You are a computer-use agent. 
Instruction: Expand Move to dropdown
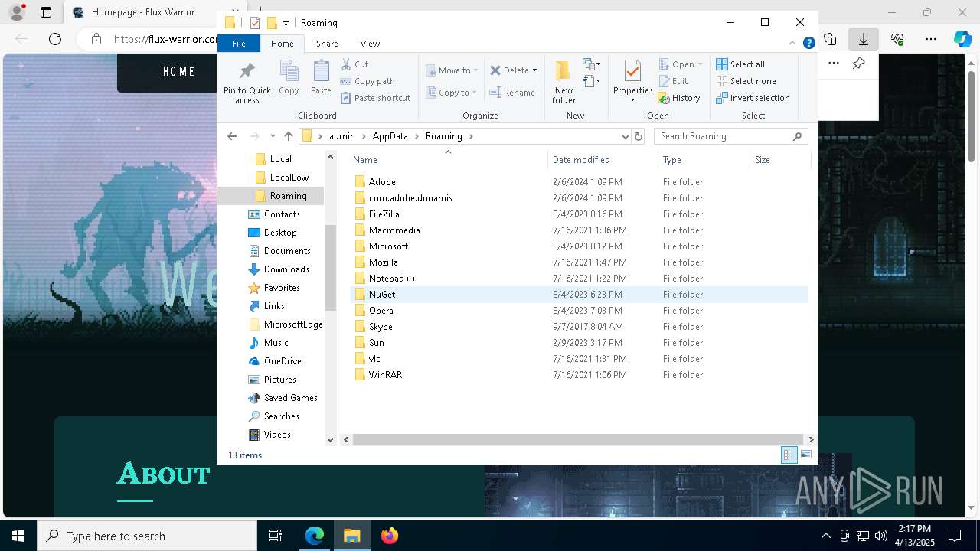pos(475,70)
